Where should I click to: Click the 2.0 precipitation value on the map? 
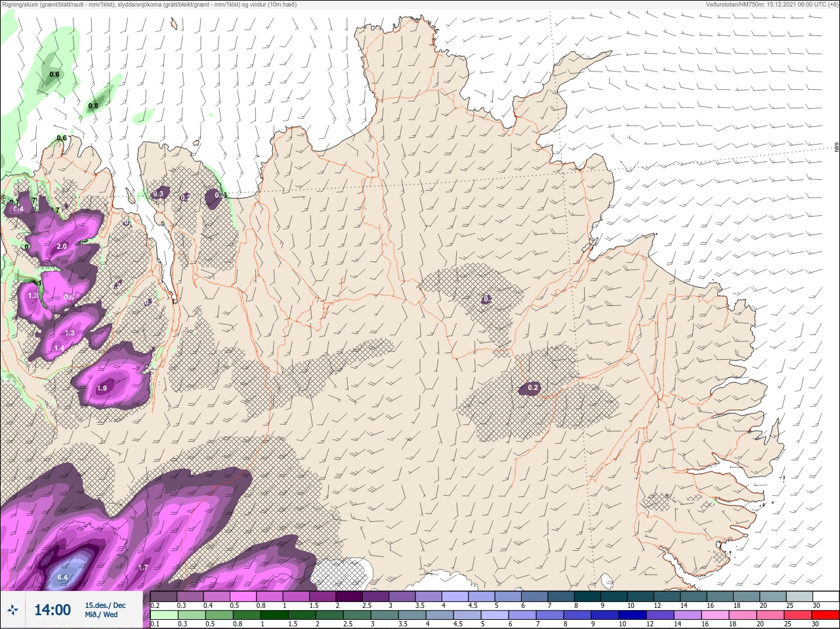[62, 246]
